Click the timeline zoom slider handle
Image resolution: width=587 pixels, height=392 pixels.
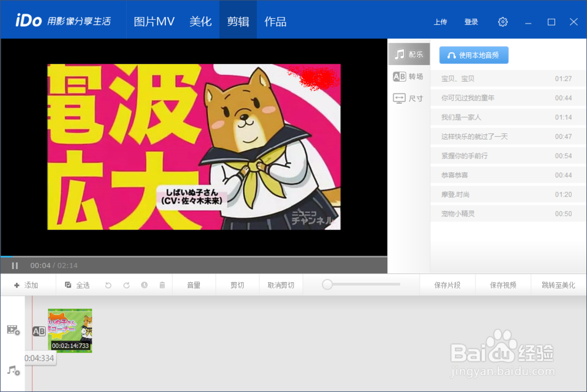pyautogui.click(x=327, y=285)
